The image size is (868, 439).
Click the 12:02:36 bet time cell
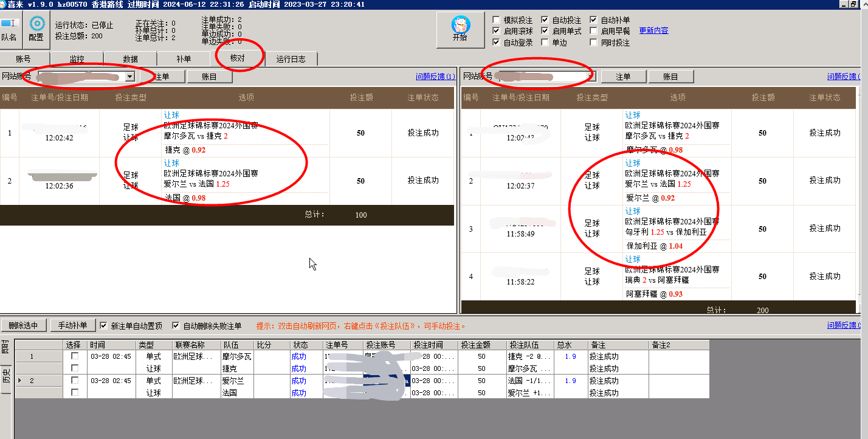pyautogui.click(x=60, y=186)
